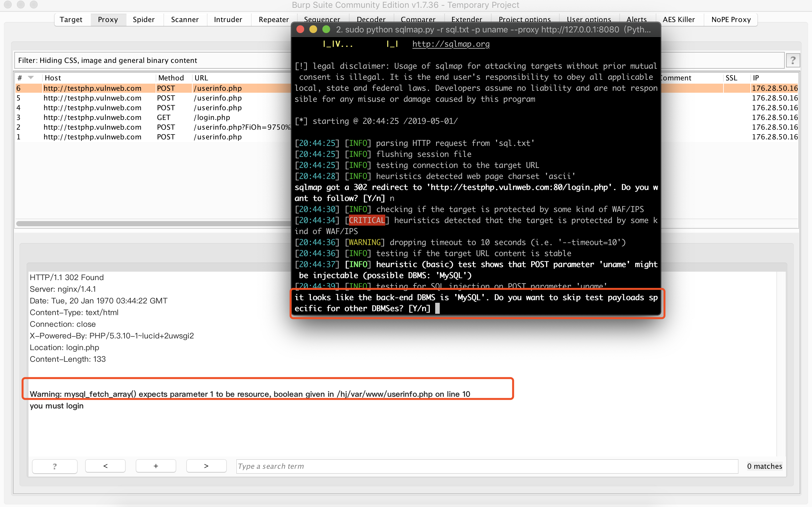Click the "+" search options button
Screen dimensions: 812x507
[x=156, y=466]
